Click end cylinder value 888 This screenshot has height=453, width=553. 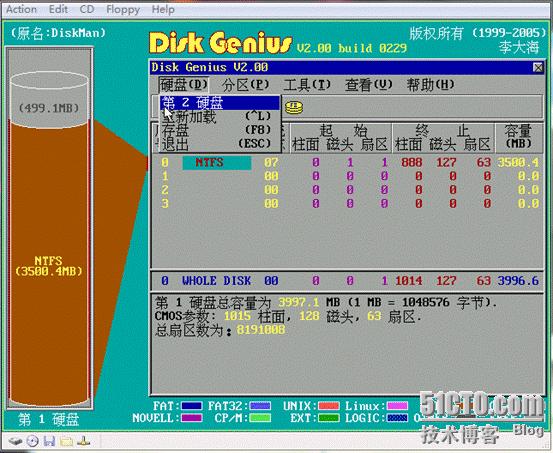[x=412, y=163]
